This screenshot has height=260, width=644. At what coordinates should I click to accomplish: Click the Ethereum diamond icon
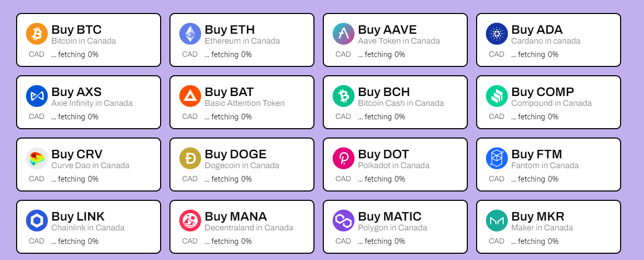(190, 34)
